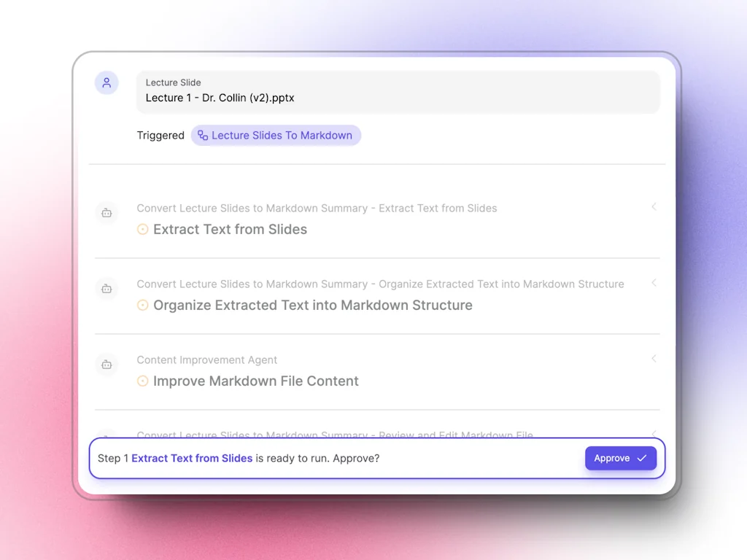Image resolution: width=747 pixels, height=560 pixels.
Task: Select the Extract Text from Slides step heading
Action: (230, 230)
